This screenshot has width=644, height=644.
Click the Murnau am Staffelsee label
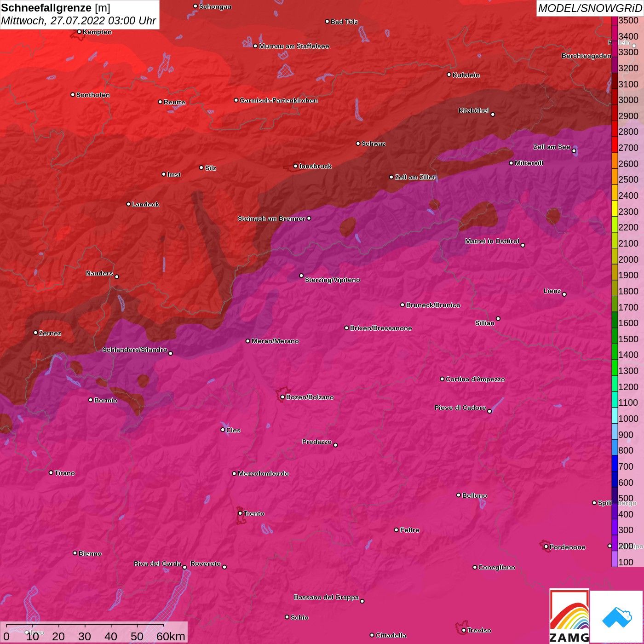[x=294, y=46]
